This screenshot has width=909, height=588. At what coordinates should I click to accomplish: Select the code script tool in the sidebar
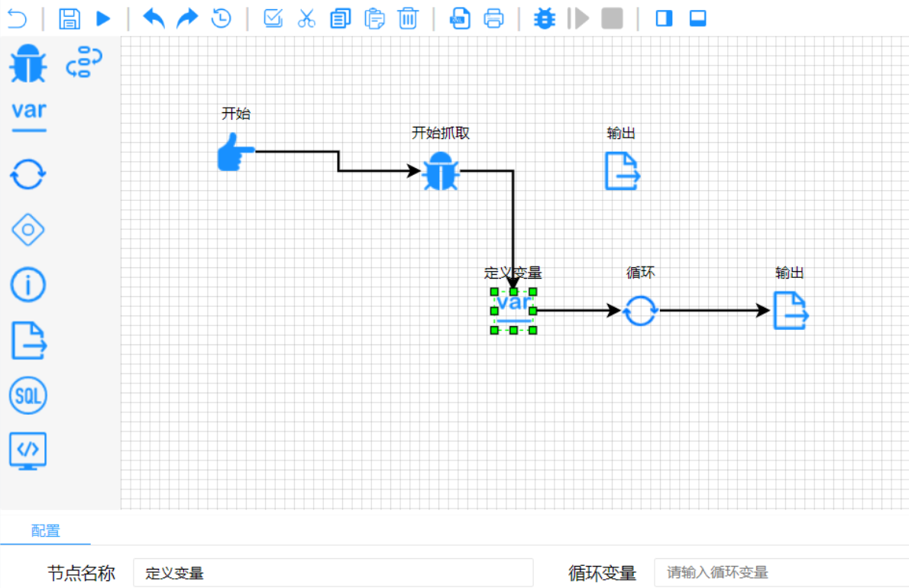click(x=28, y=451)
